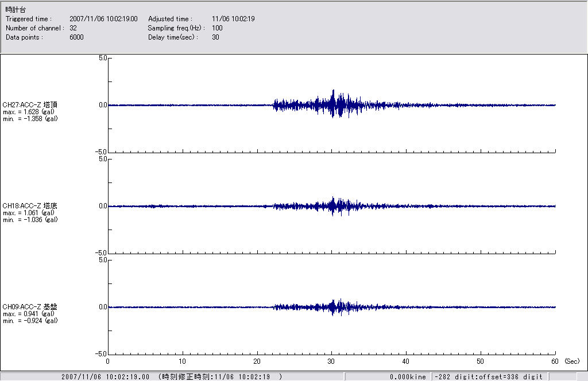This screenshot has width=588, height=381.
Task: Click the CH09 max. = 0.941 (gal) reading
Action: (x=29, y=314)
